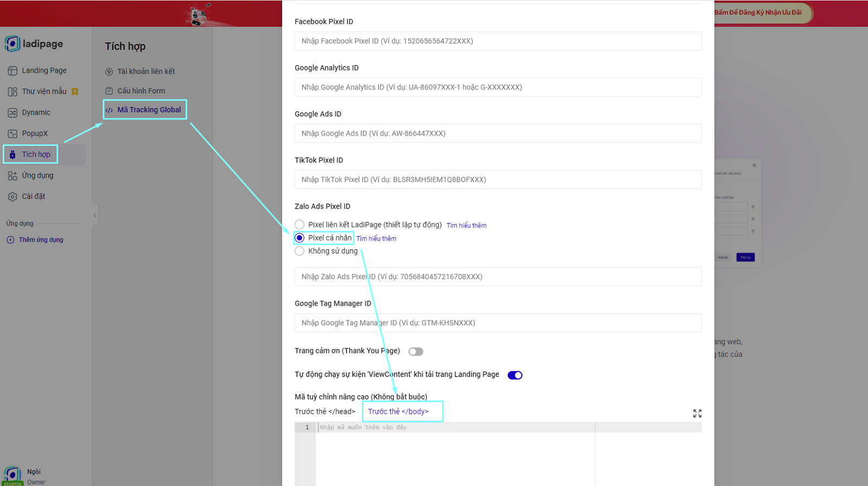
Task: Open Cấu hình Form menu item
Action: [x=141, y=91]
